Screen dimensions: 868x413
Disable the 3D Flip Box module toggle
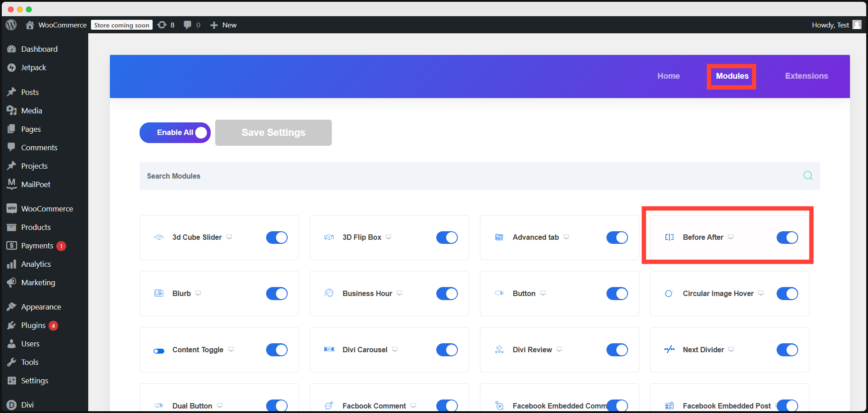(447, 238)
